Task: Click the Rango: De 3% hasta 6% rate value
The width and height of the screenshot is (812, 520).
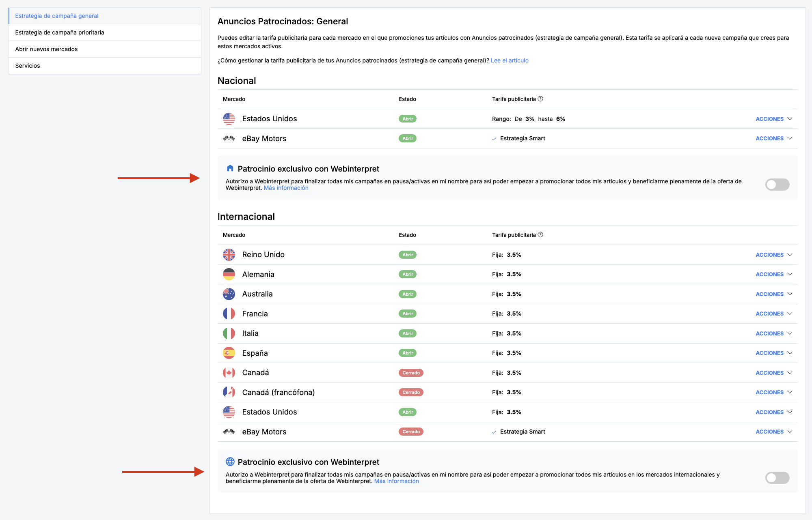Action: click(x=529, y=119)
